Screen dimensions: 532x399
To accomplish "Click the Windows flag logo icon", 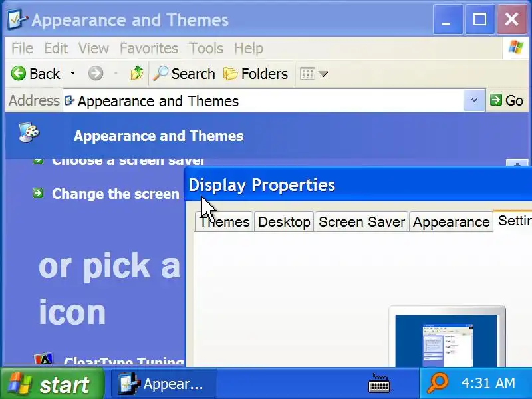I will (x=516, y=47).
